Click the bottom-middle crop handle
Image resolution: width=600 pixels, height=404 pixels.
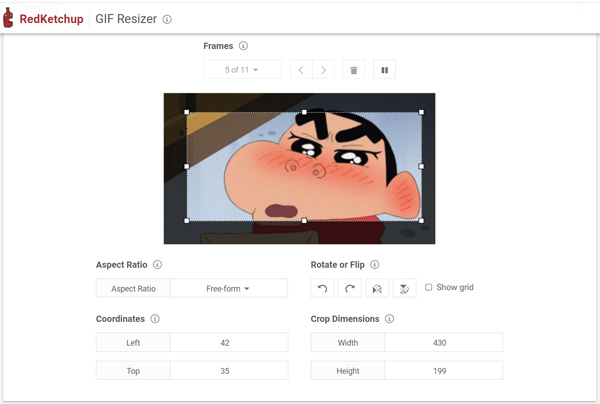coord(304,221)
